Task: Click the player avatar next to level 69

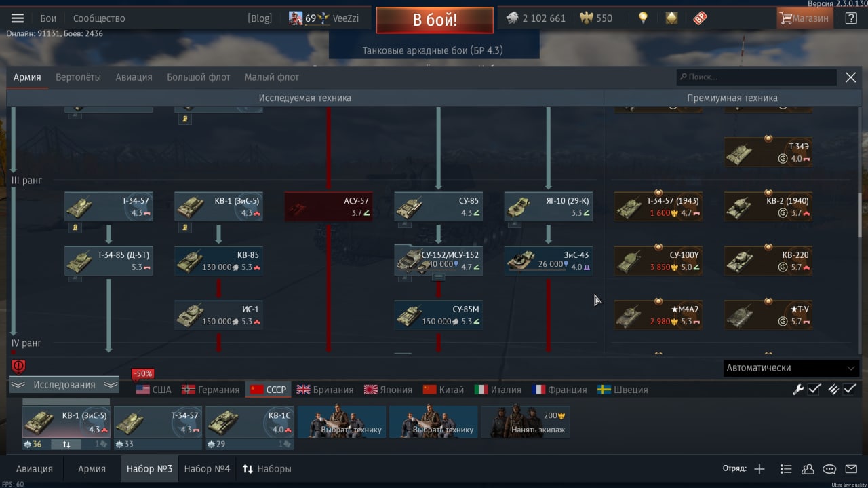Action: (x=296, y=18)
